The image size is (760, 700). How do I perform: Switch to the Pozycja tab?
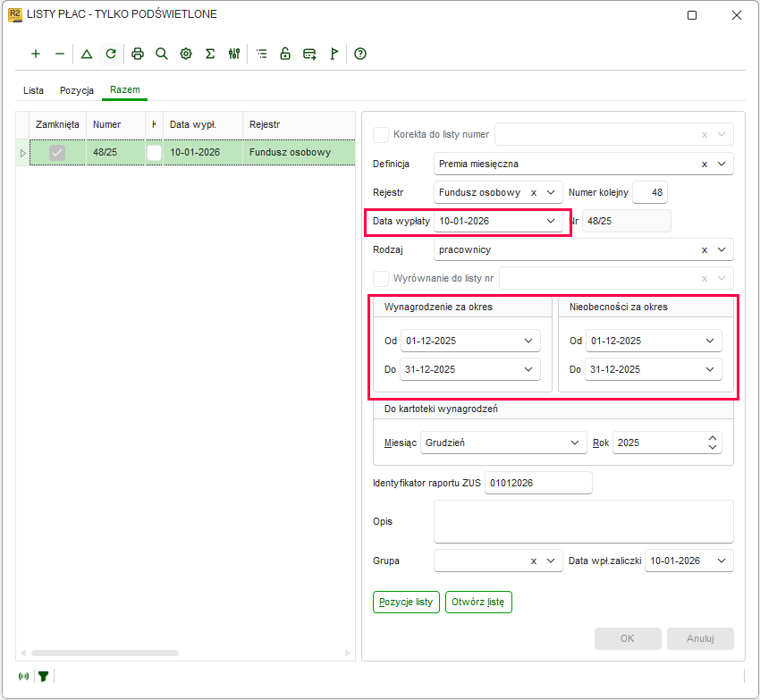(x=77, y=90)
